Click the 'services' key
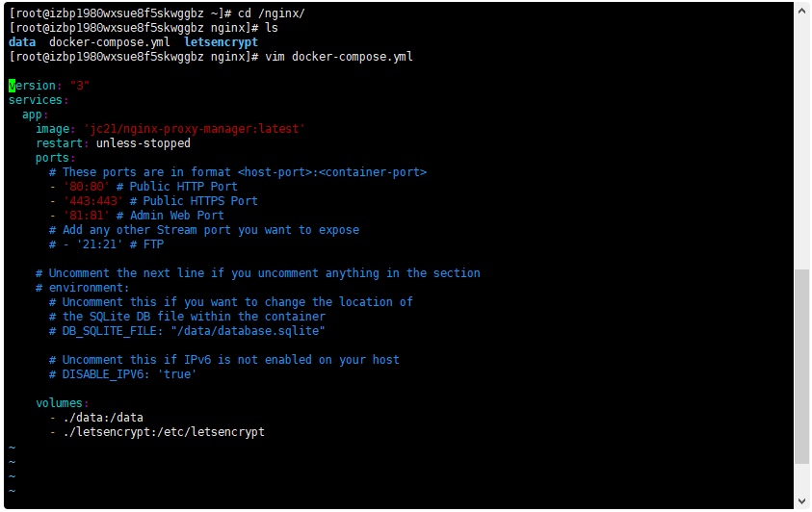The image size is (812, 512). point(36,100)
